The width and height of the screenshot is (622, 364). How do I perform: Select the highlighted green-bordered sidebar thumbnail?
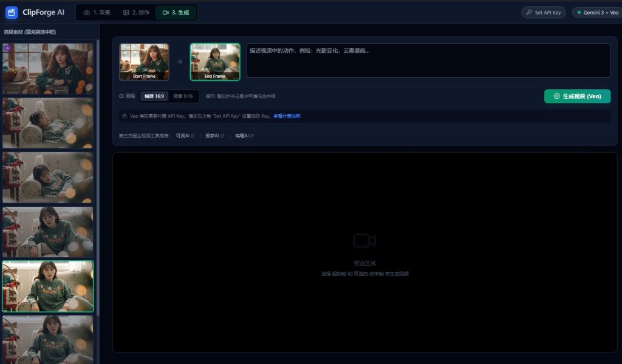(47, 286)
